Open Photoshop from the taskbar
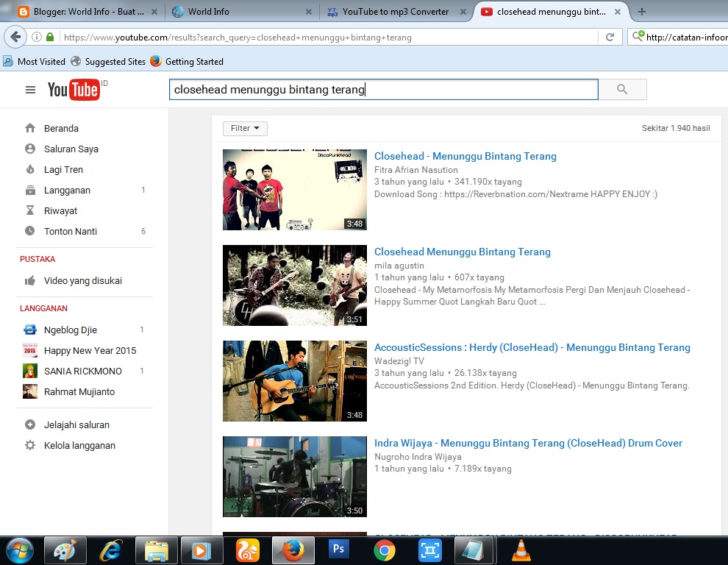 pyautogui.click(x=338, y=550)
